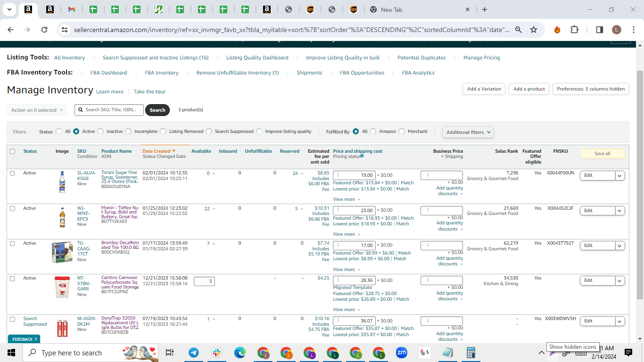
Task: Click Add a product button
Action: point(529,89)
